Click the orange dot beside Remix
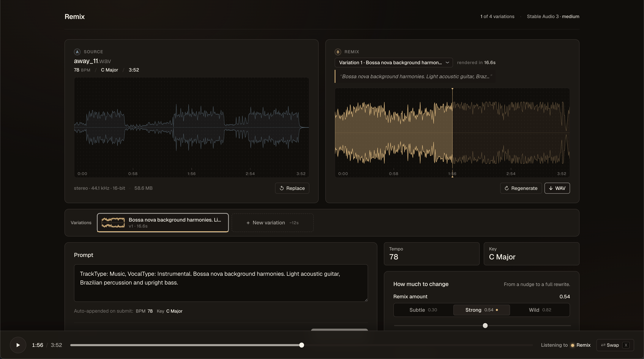644x359 pixels. pyautogui.click(x=572, y=345)
